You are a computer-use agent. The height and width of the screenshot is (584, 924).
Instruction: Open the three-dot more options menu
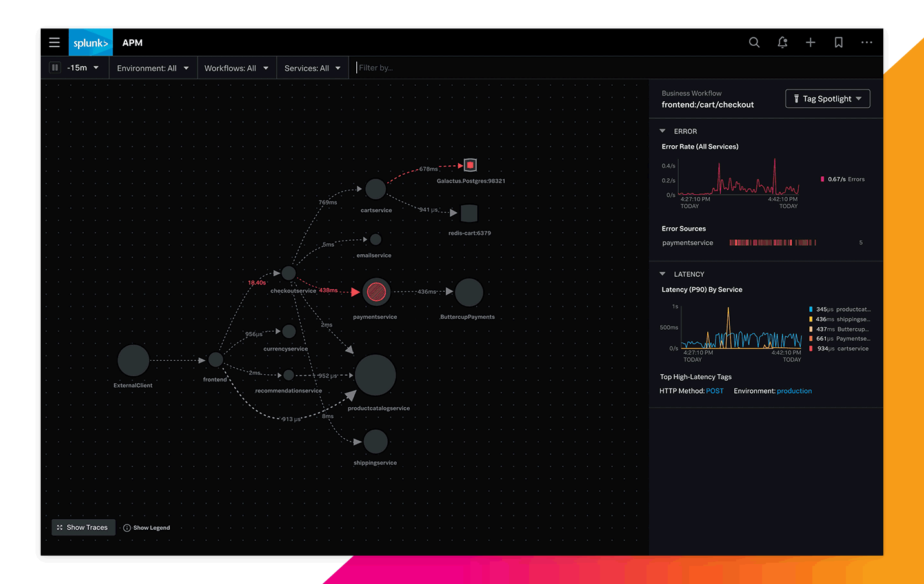[867, 43]
